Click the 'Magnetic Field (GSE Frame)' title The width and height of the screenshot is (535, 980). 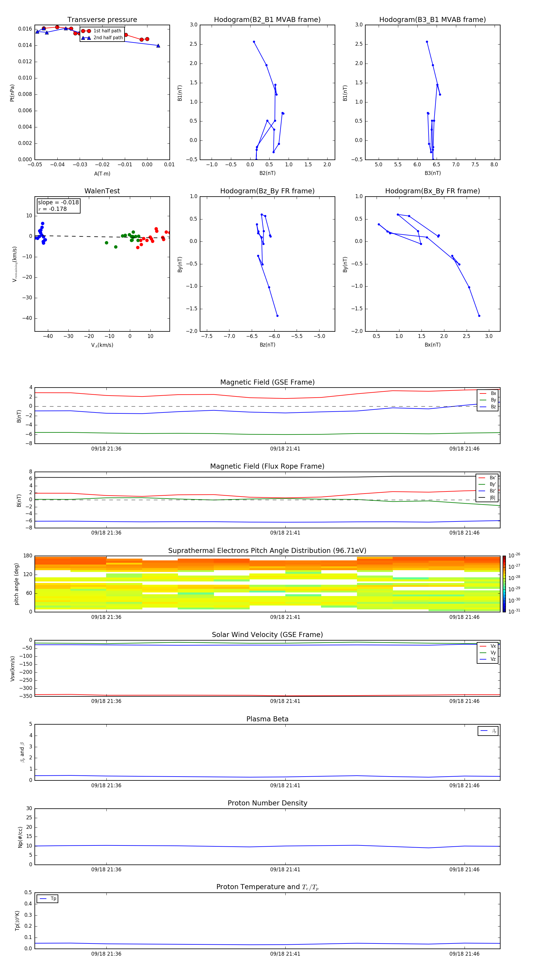tap(267, 382)
